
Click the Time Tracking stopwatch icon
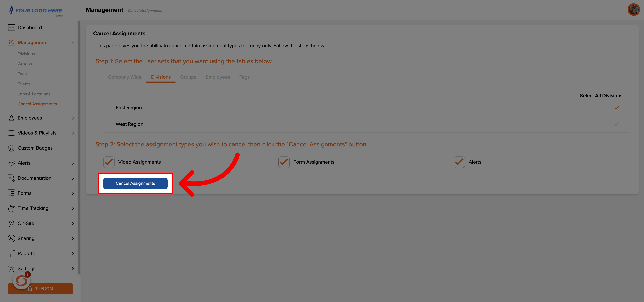coord(11,208)
